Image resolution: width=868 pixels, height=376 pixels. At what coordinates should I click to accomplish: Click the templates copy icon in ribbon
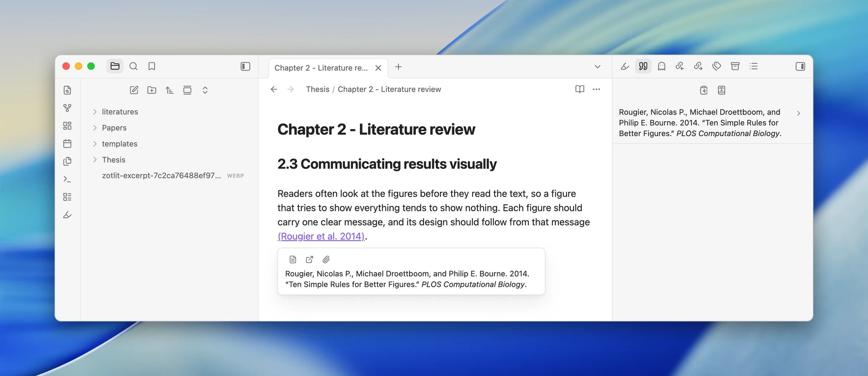point(67,161)
